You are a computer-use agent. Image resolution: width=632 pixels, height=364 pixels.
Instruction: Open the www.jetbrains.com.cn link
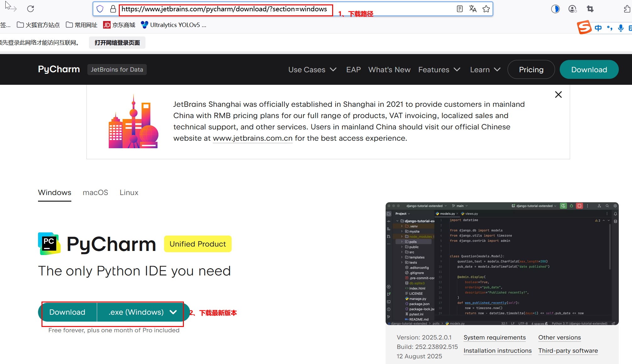pos(252,139)
